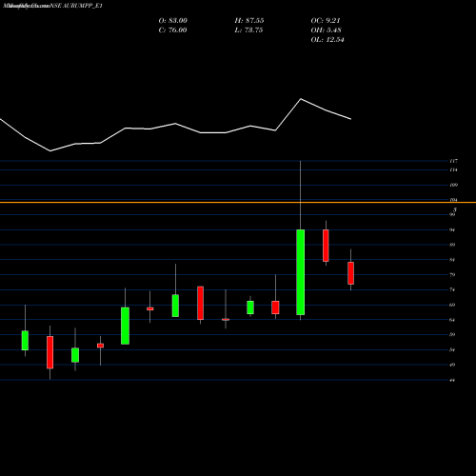Click the 59 price axis label
476x476 pixels.
452,335
